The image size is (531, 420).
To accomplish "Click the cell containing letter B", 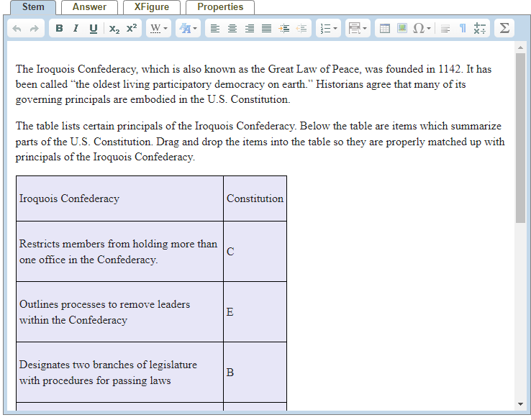I will click(255, 373).
